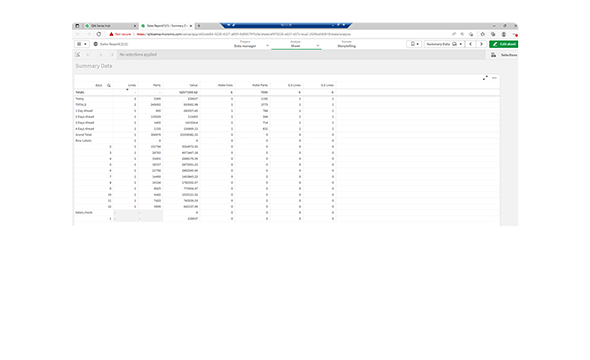Go to the previous sheet arrow

470,44
